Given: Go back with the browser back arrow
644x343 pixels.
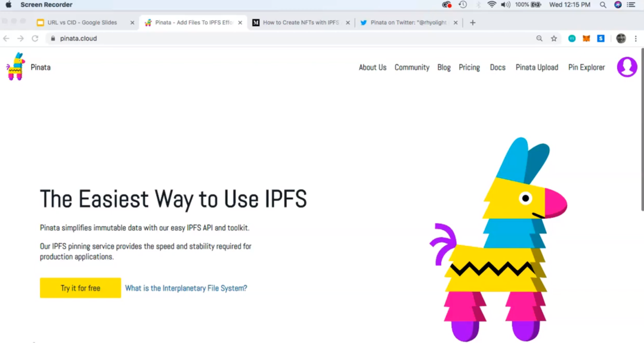Looking at the screenshot, I should point(6,38).
